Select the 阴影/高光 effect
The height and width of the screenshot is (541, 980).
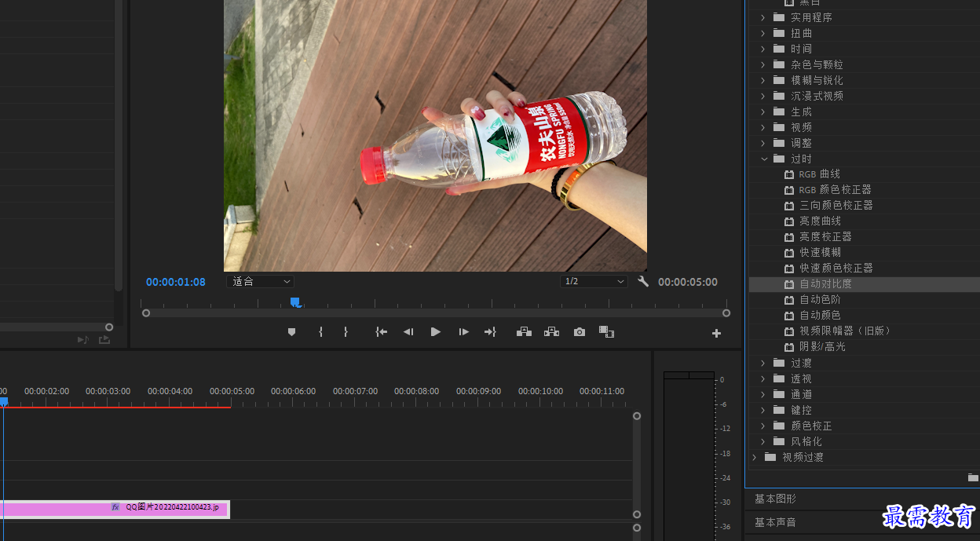(x=822, y=347)
